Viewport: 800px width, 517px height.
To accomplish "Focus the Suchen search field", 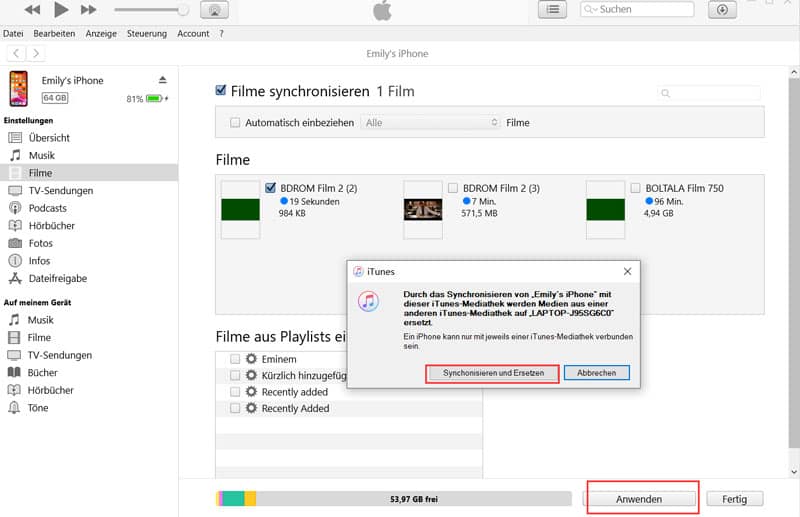I will (637, 9).
